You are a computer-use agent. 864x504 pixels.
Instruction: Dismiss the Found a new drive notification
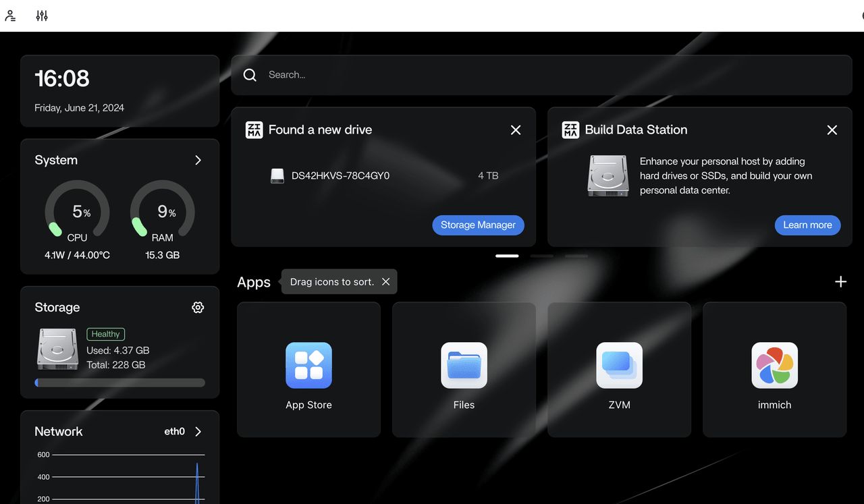pyautogui.click(x=516, y=130)
